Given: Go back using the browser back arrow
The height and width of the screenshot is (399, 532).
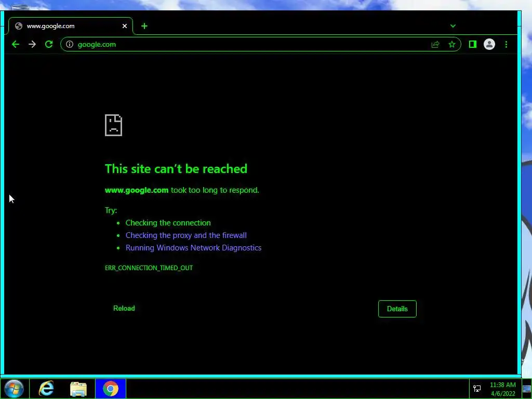Looking at the screenshot, I should 16,45.
